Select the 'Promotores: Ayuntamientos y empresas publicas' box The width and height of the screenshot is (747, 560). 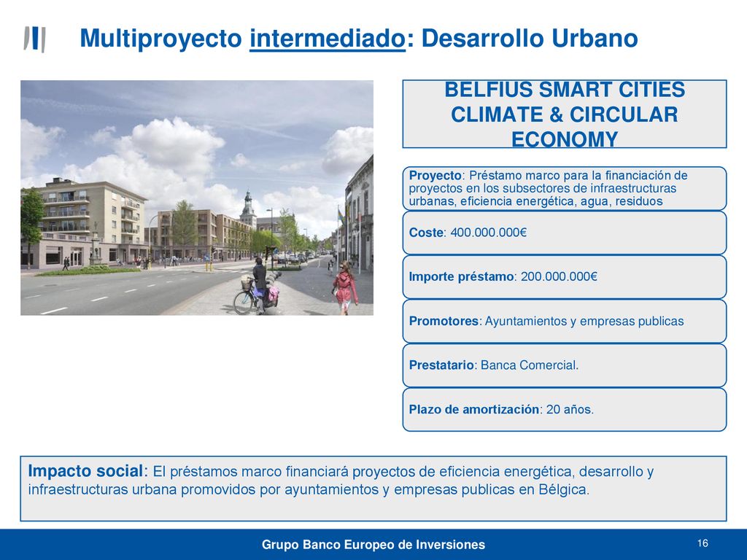tap(565, 322)
